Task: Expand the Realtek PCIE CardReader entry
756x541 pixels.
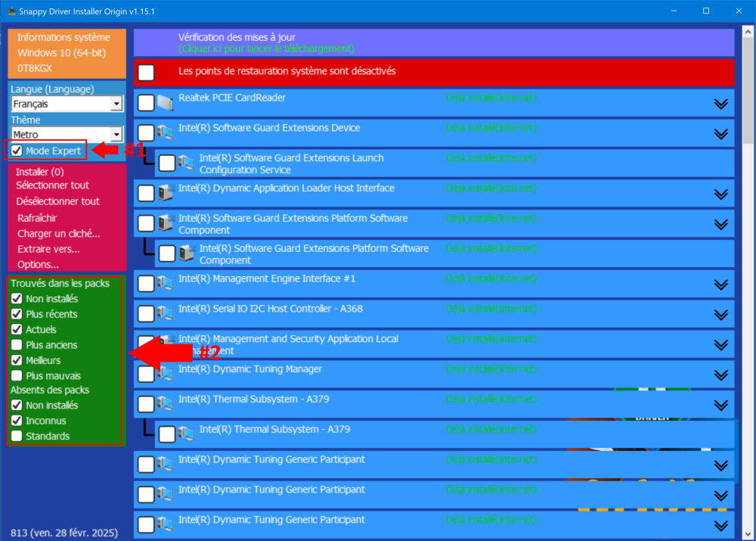Action: pyautogui.click(x=720, y=104)
